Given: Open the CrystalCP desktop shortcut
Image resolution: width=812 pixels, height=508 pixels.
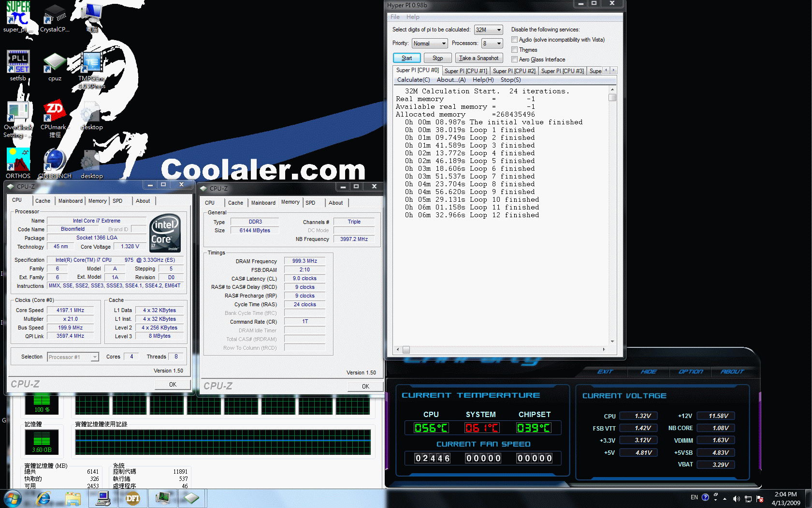Looking at the screenshot, I should (x=55, y=18).
